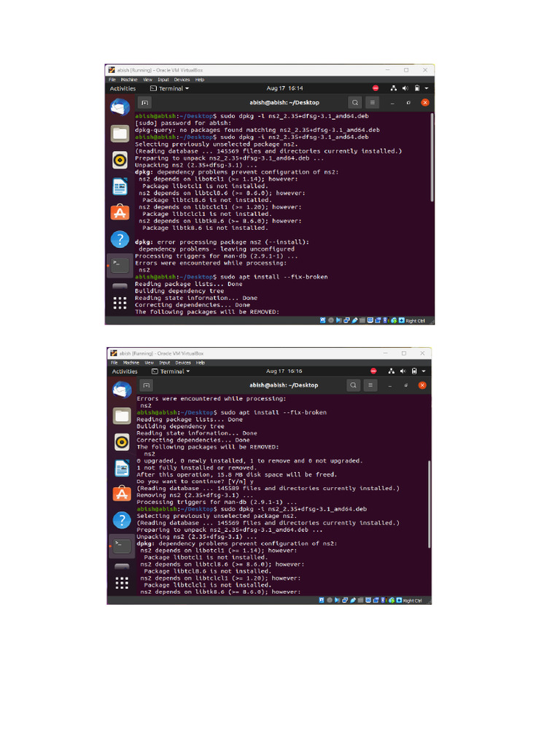Image resolution: width=560 pixels, height=747 pixels.
Task: Open Ubuntu Software in upper dock
Action: point(120,212)
